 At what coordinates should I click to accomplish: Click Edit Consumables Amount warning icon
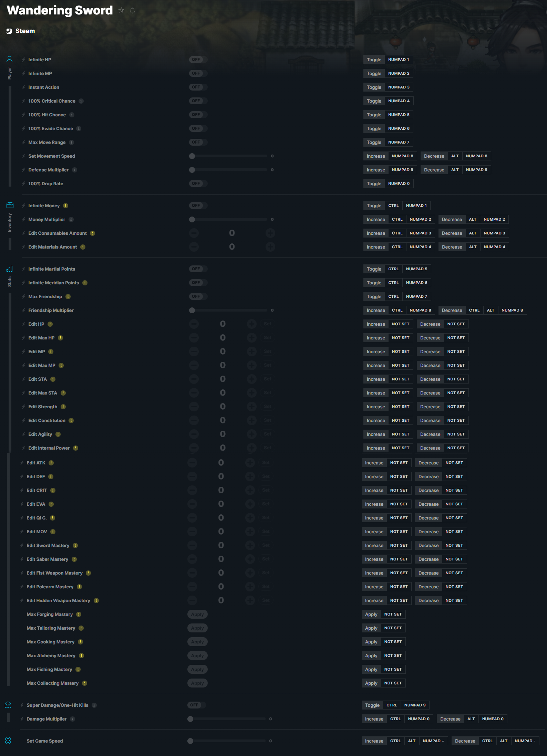coord(92,233)
